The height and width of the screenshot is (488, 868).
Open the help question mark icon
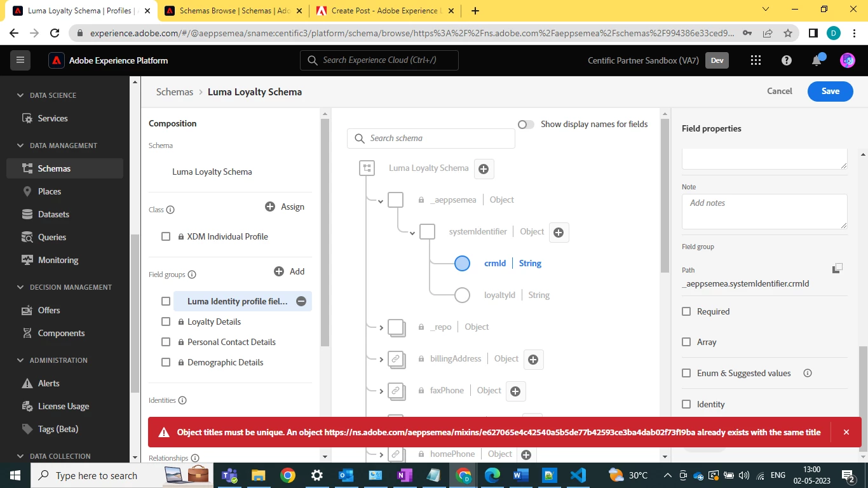coord(787,60)
